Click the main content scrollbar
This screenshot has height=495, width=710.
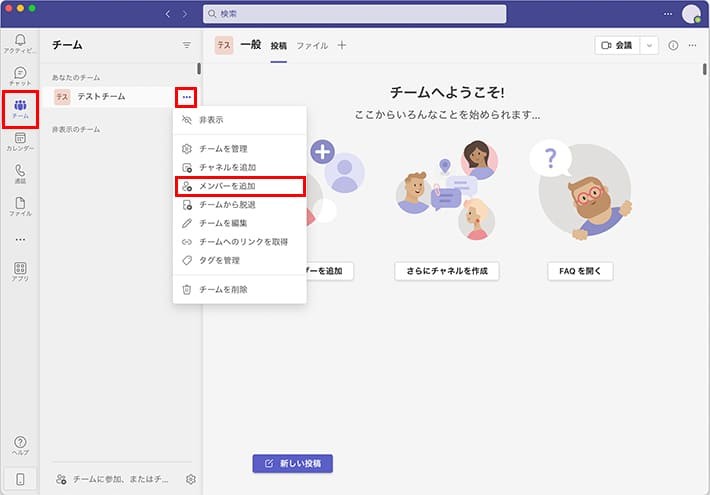[x=705, y=69]
